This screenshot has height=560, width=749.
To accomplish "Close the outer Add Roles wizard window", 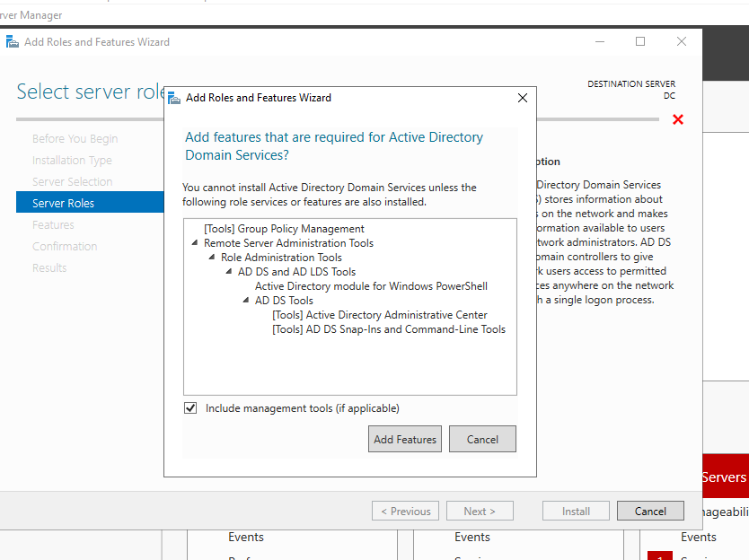I will point(681,41).
